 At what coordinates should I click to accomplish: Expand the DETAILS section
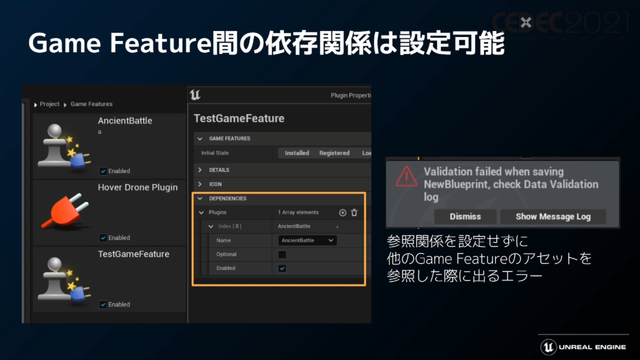(200, 170)
